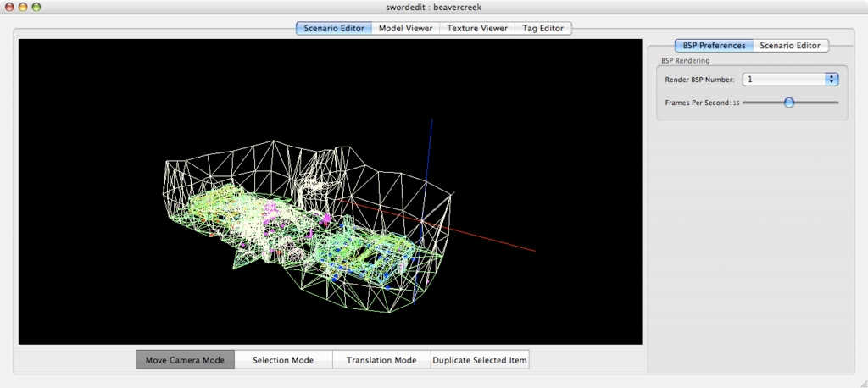Open the Texture Viewer tab
Image resolution: width=868 pixels, height=388 pixels.
point(477,28)
